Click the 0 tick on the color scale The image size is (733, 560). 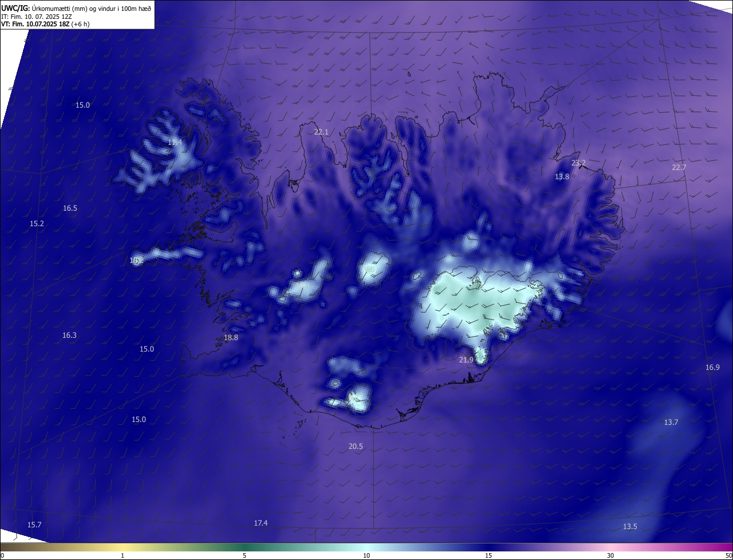2,555
